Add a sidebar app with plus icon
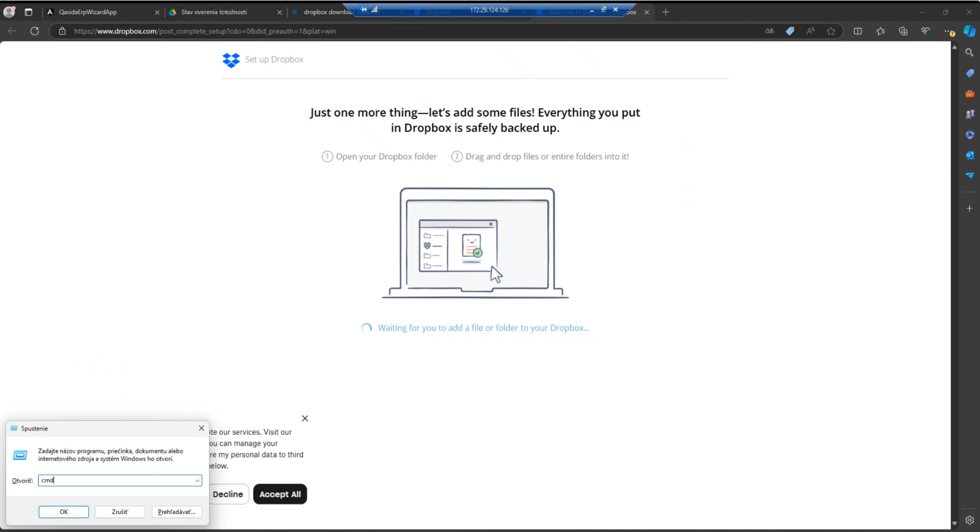This screenshot has width=980, height=532. [x=970, y=208]
